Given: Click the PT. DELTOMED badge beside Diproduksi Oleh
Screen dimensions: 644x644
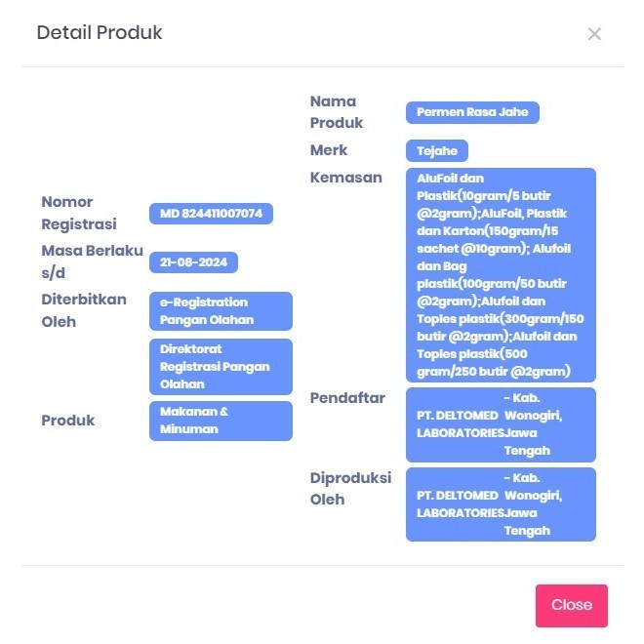Looking at the screenshot, I should click(501, 504).
